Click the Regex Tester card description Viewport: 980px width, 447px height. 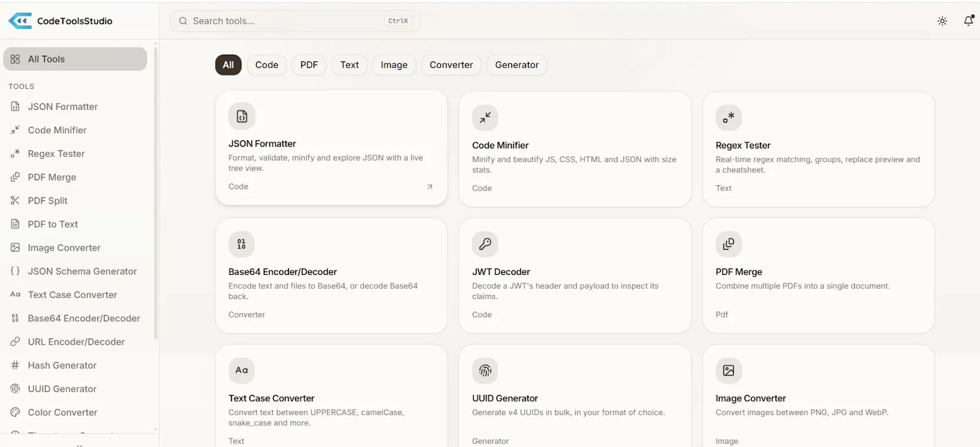click(x=818, y=164)
